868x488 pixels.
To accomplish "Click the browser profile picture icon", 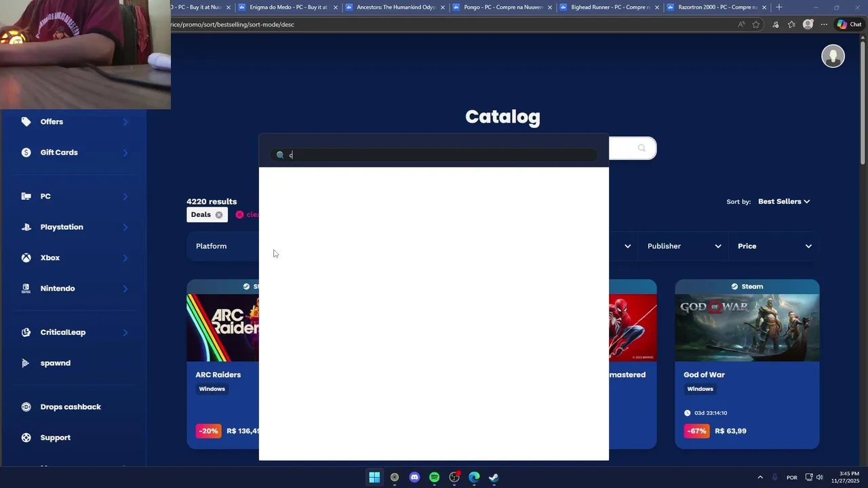I will (808, 24).
